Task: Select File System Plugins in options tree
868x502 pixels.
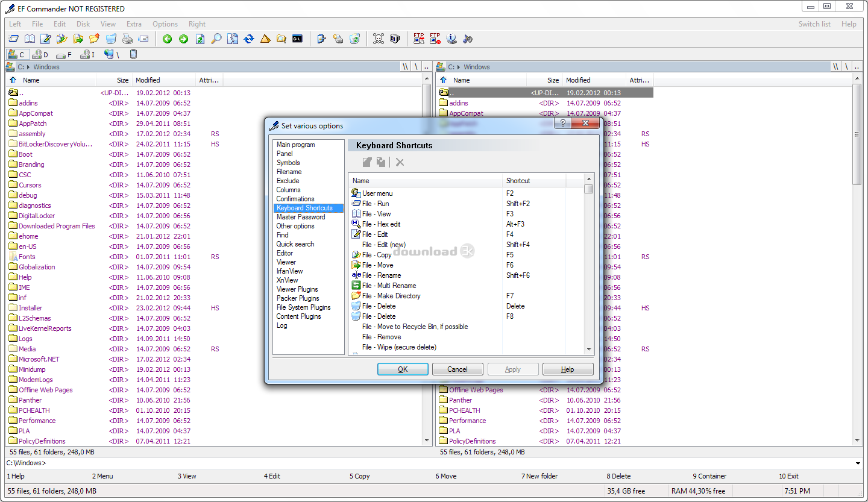Action: click(304, 307)
